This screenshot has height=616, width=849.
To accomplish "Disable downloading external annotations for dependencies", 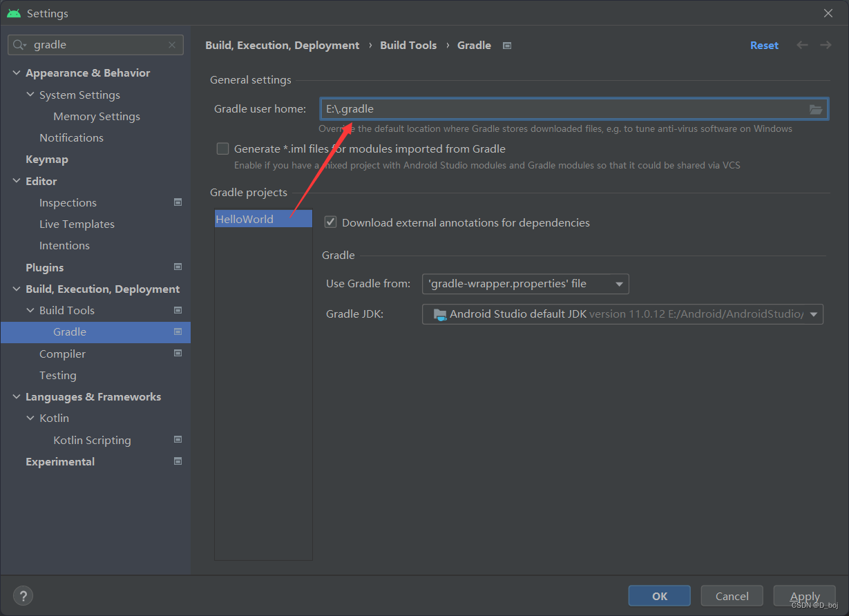I will pos(330,222).
